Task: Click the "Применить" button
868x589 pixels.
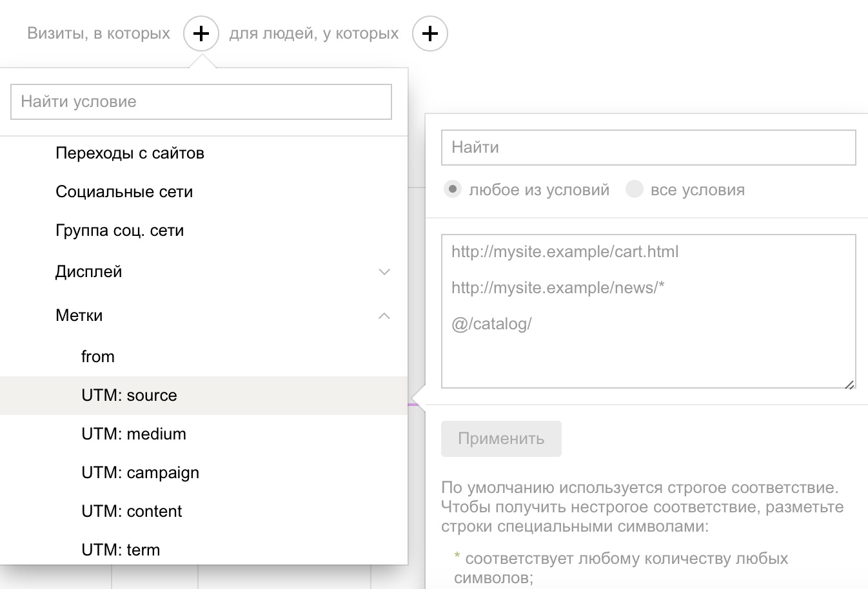Action: pos(501,439)
